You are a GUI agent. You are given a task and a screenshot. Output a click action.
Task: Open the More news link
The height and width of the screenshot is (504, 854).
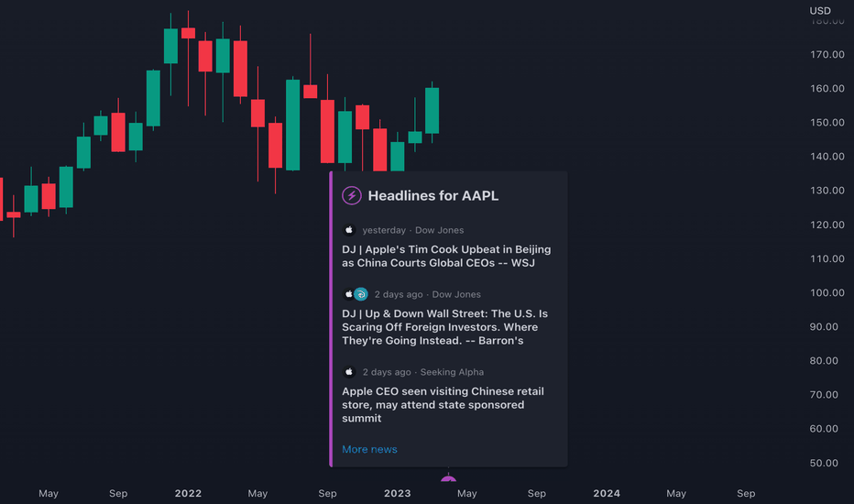point(369,450)
